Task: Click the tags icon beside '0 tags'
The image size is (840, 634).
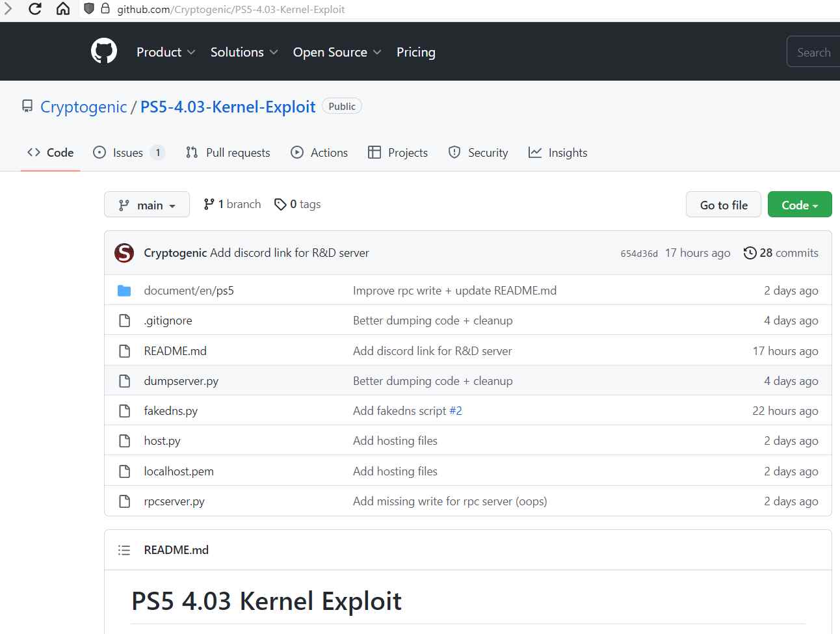Action: click(280, 204)
